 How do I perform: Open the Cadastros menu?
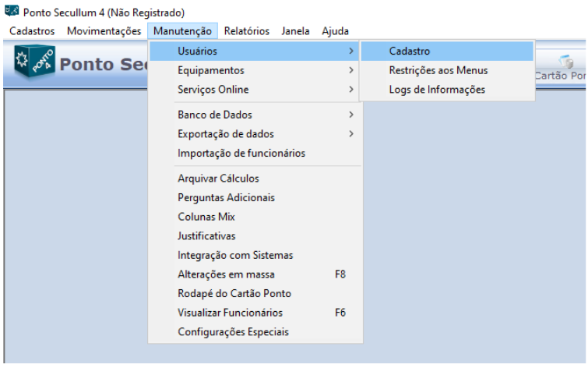point(32,31)
